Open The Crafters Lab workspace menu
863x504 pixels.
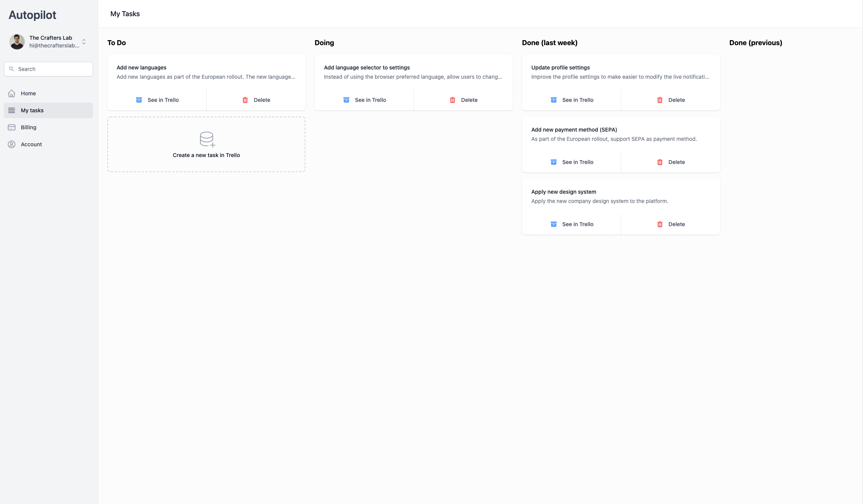(51, 38)
